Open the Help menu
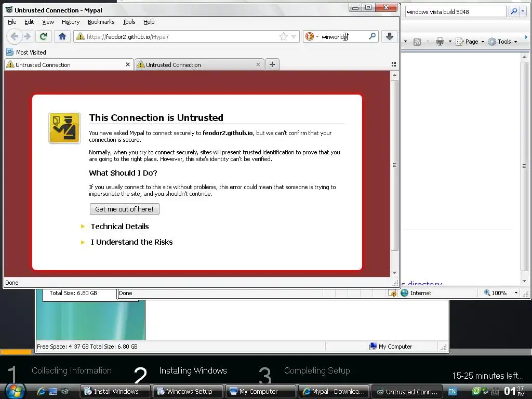 [x=149, y=22]
